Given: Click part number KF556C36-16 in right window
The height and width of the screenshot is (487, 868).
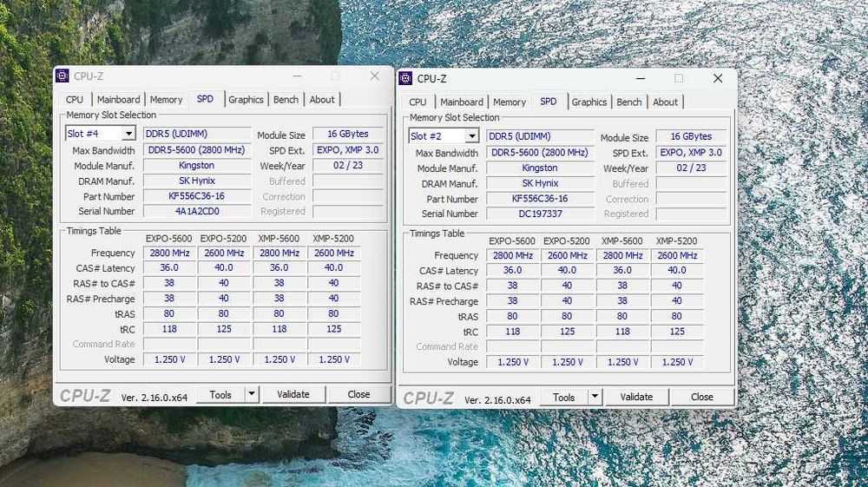Looking at the screenshot, I should point(540,199).
